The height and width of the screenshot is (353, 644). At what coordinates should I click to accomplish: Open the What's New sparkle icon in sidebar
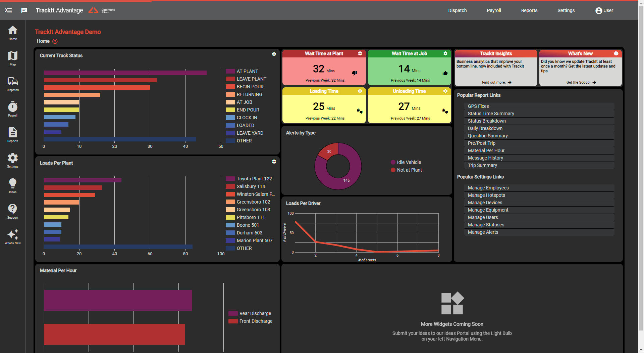coord(12,235)
